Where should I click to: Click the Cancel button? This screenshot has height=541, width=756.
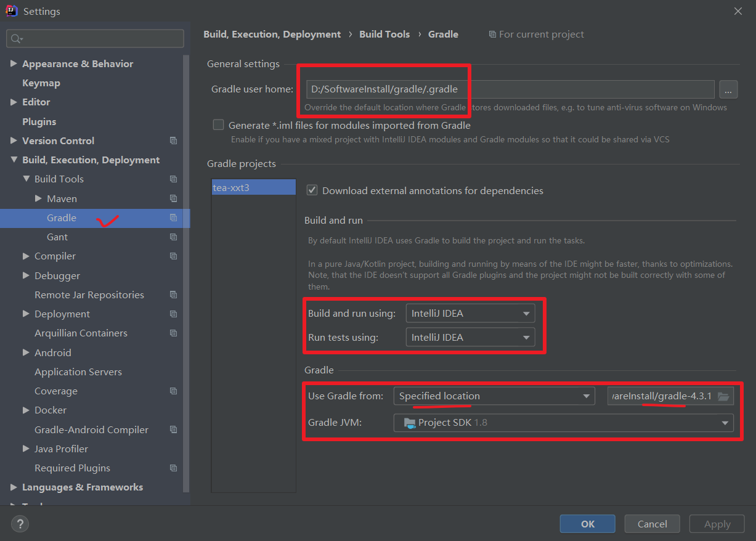pos(652,524)
